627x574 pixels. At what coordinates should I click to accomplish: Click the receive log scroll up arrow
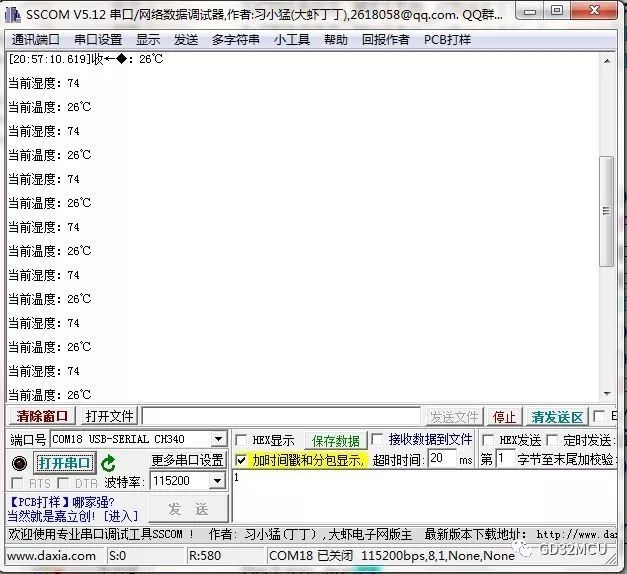pyautogui.click(x=607, y=61)
